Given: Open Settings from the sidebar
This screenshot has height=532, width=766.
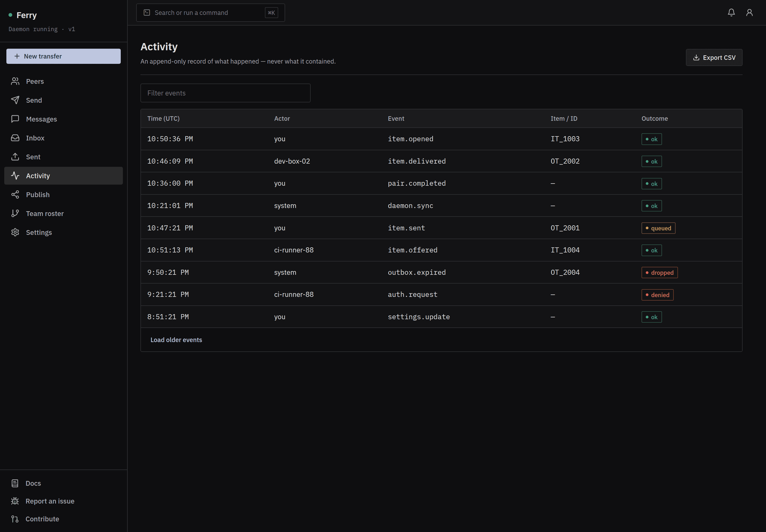Looking at the screenshot, I should click(x=63, y=232).
